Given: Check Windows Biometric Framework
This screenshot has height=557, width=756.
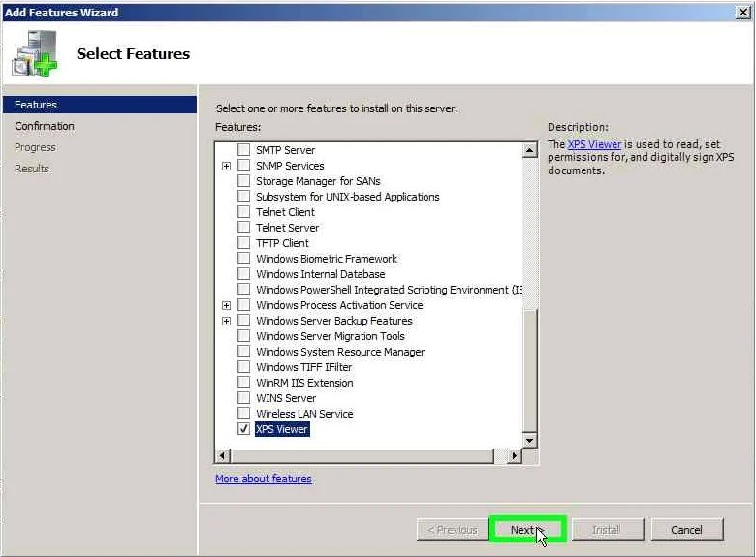Looking at the screenshot, I should click(x=244, y=259).
